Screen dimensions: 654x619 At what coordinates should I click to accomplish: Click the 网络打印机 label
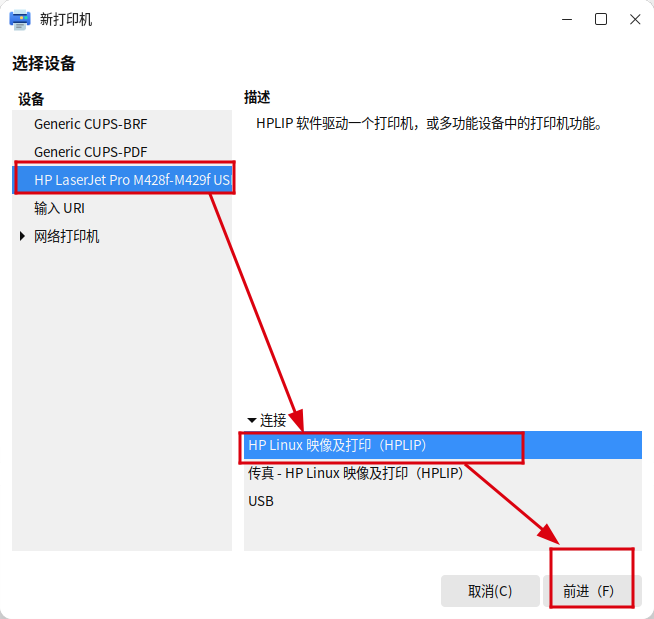pos(67,237)
